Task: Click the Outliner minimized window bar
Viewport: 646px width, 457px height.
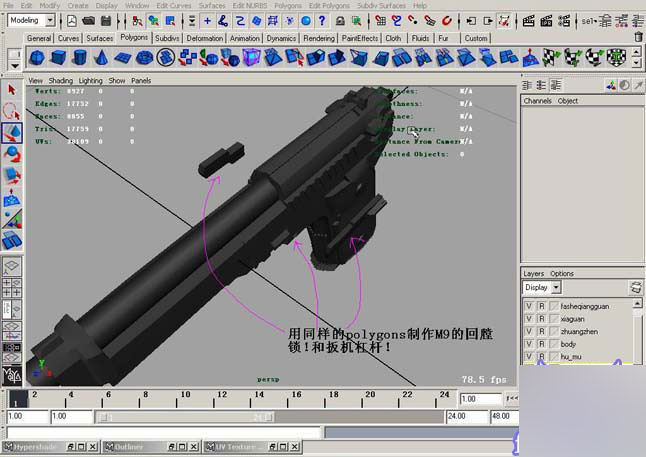Action: point(151,447)
